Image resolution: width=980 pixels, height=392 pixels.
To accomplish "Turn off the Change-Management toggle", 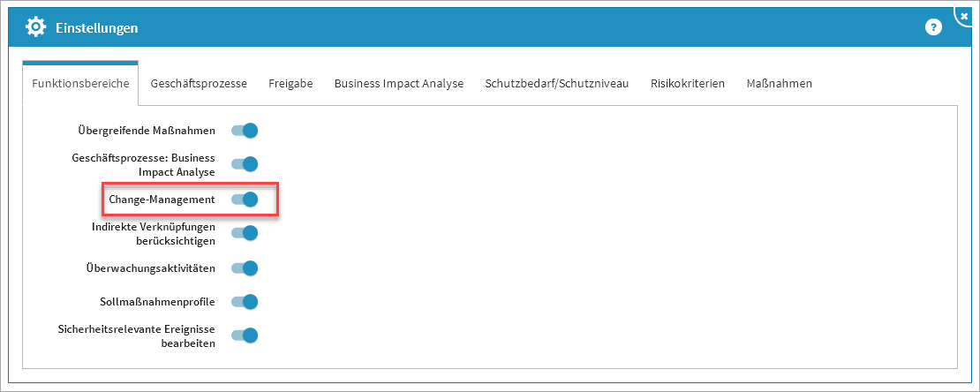I will [x=244, y=200].
